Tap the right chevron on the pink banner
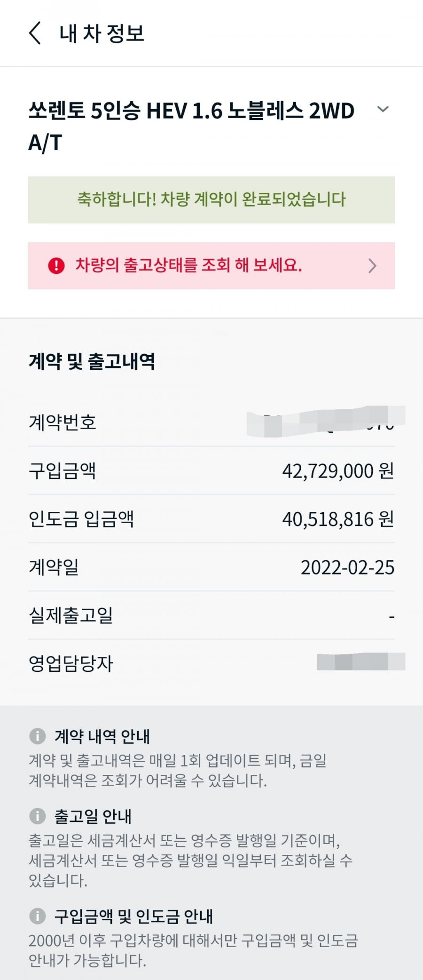This screenshot has width=423, height=980. 373,266
